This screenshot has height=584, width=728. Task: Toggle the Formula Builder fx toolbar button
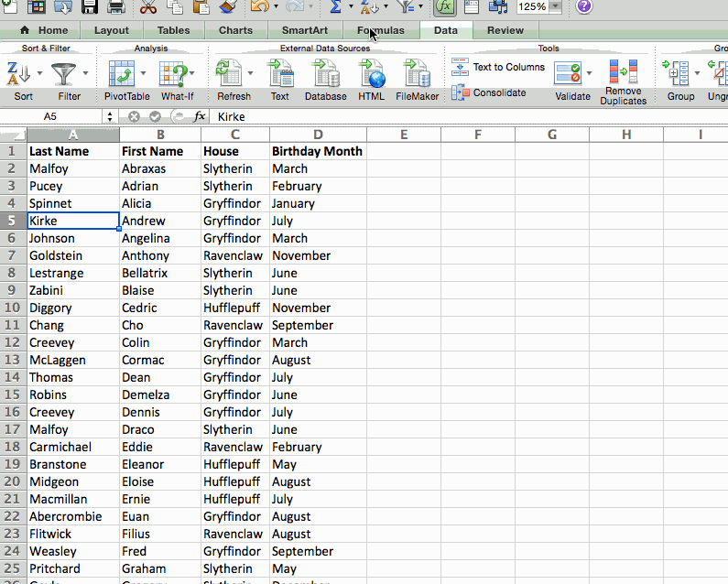(x=445, y=6)
